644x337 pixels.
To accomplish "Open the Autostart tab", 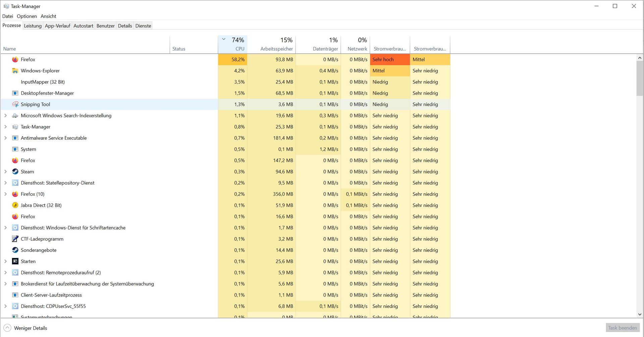I will coord(83,26).
